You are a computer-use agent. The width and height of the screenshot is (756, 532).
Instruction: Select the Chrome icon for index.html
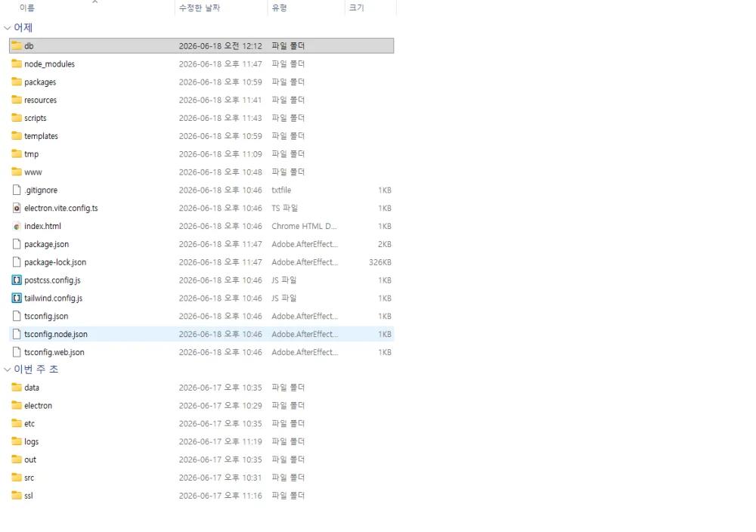point(17,226)
